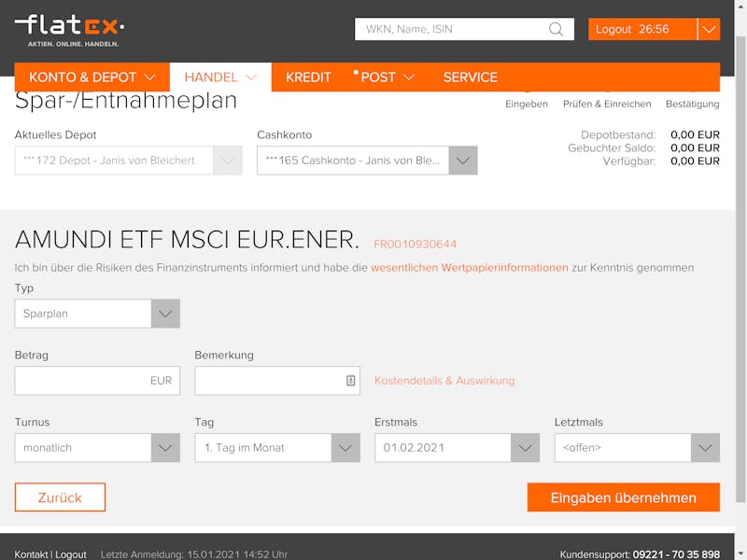Screen dimensions: 747x560
Task: Click the AMUNDI ETF MSCI EUR.ENER. heading
Action: tap(187, 239)
